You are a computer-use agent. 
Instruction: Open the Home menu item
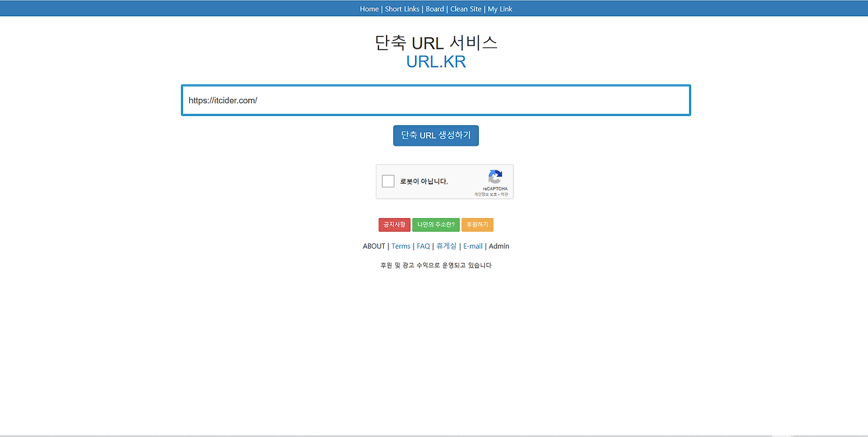[x=369, y=9]
